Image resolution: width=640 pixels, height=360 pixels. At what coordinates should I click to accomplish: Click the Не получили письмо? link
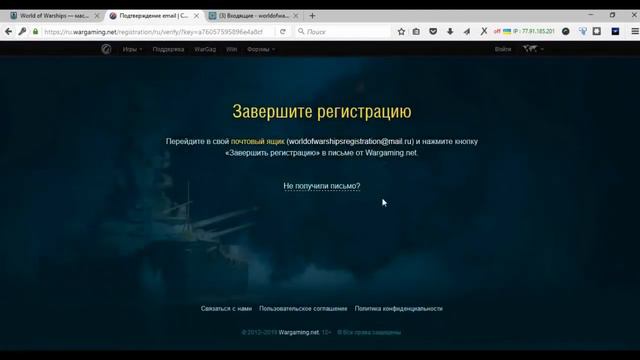[322, 186]
